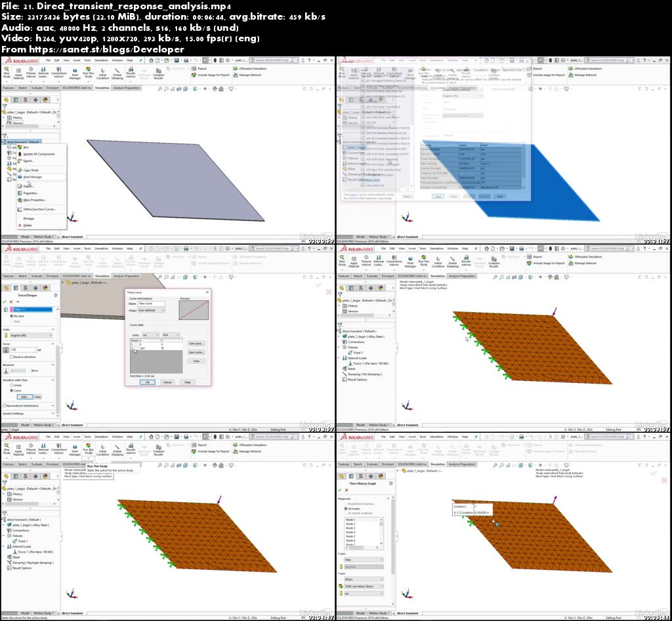
Task: Click Initial Condition icon in context-menu frame
Action: point(103,73)
